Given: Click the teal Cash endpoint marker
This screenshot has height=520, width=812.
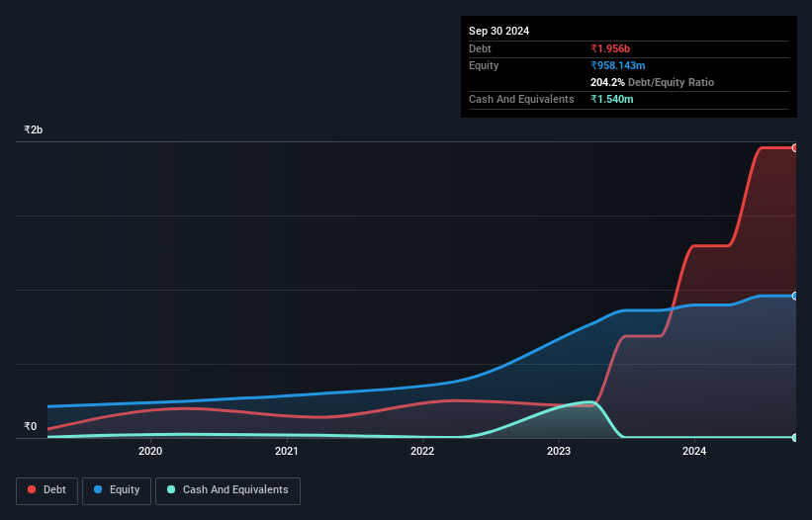Looking at the screenshot, I should (x=795, y=438).
